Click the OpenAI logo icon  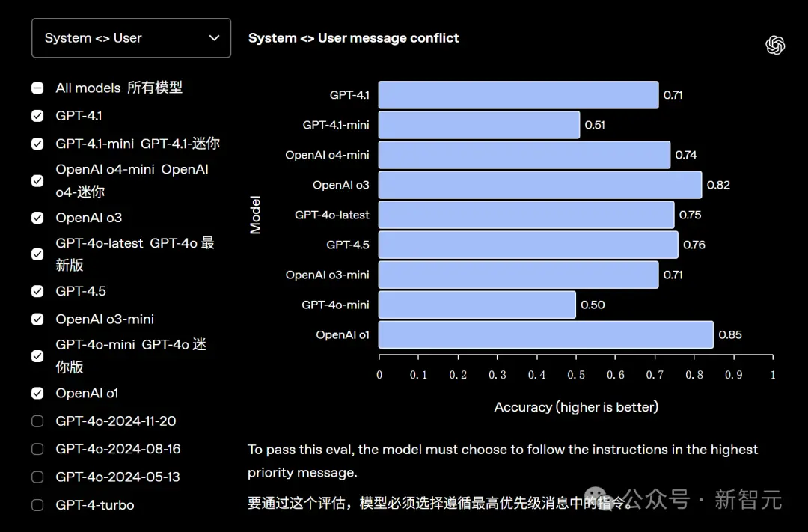click(775, 46)
